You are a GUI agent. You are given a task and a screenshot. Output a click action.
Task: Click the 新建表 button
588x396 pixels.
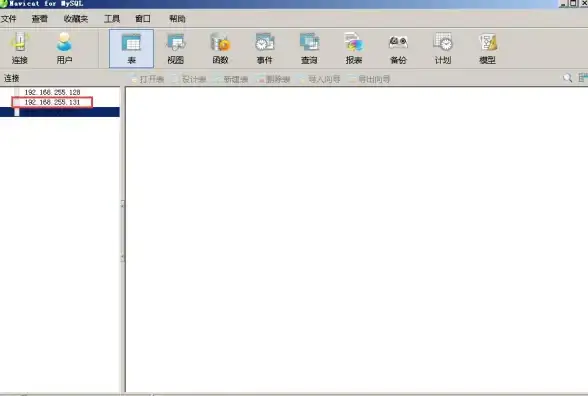(x=231, y=79)
